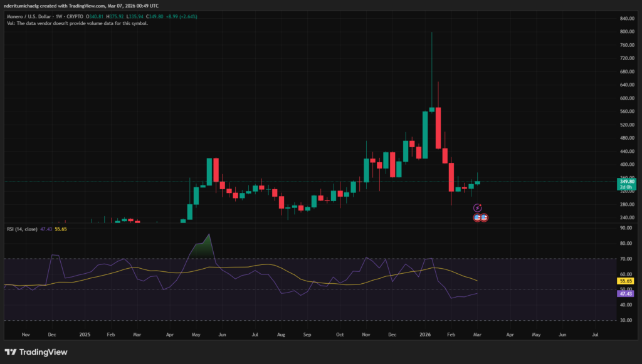Click the CRYPTO exchange label

73,16
